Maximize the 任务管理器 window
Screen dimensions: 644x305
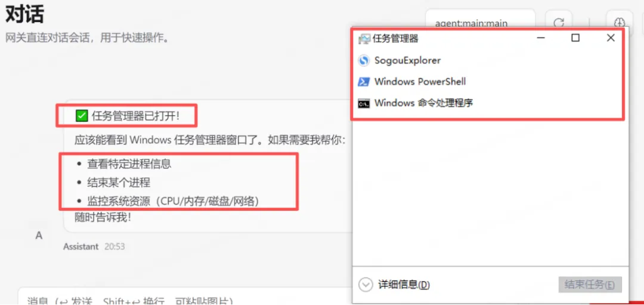[x=576, y=38]
